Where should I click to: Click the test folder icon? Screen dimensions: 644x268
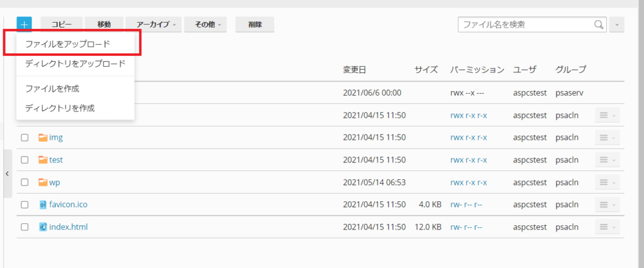click(x=43, y=160)
